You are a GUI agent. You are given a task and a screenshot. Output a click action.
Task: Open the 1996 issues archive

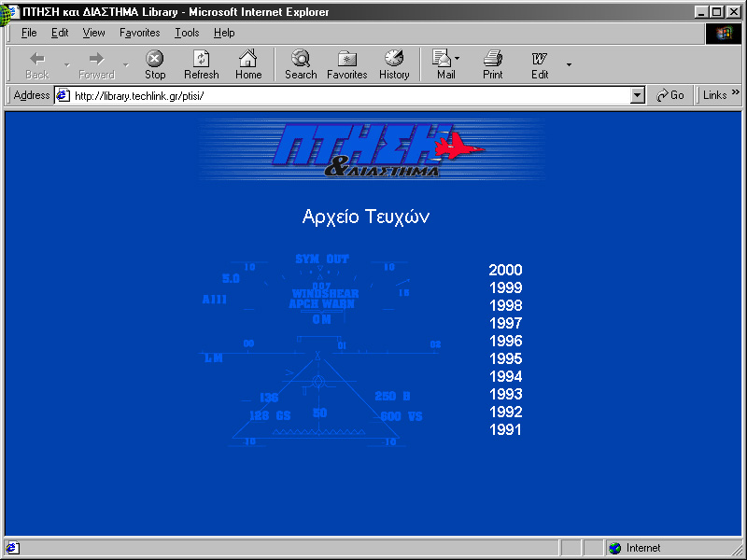[505, 341]
